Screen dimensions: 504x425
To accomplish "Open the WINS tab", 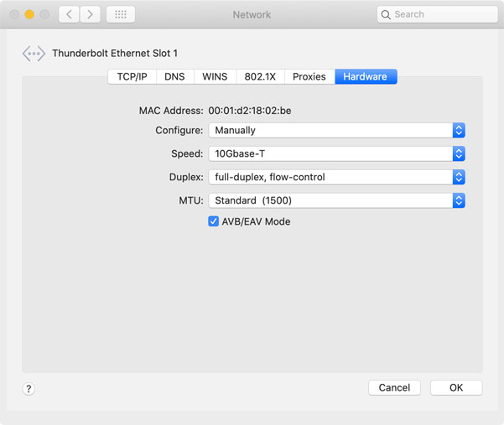I will tap(215, 76).
